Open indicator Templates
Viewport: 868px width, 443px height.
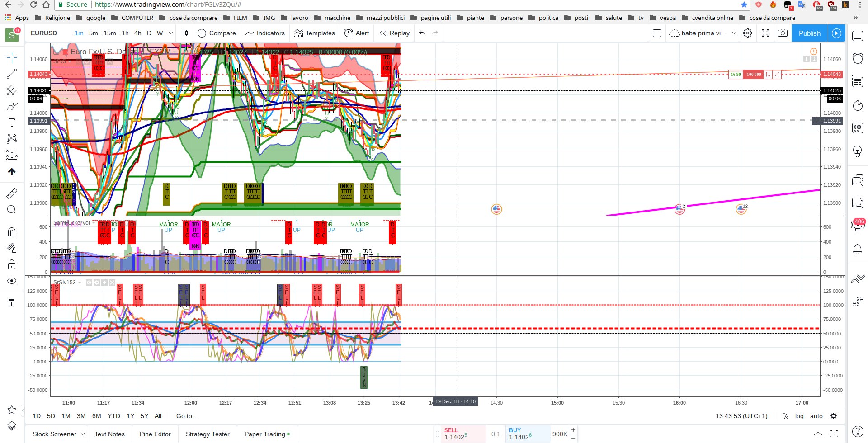coord(315,33)
